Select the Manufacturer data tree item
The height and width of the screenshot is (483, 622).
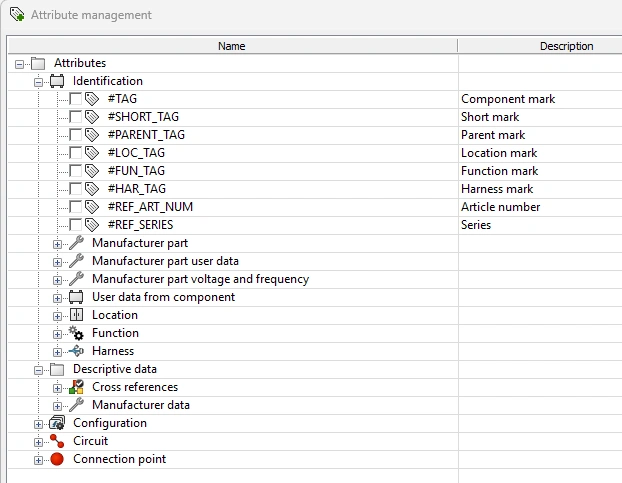tap(140, 405)
